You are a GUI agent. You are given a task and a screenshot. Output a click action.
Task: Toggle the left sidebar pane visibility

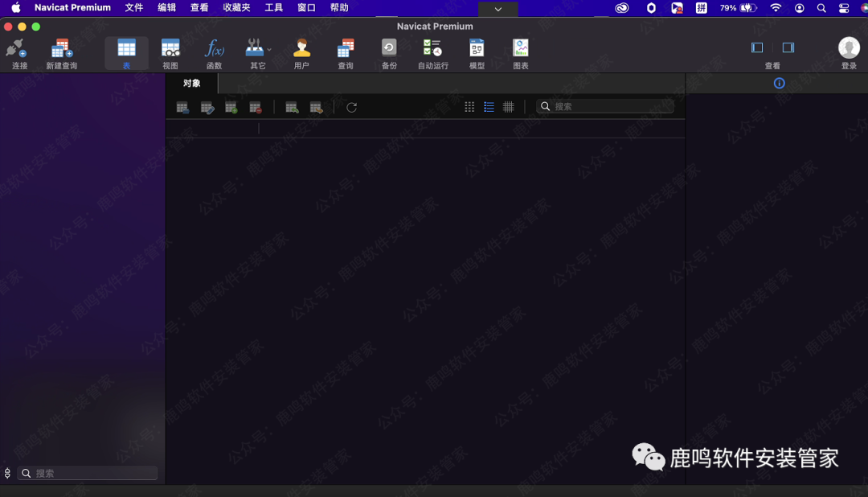coord(756,47)
